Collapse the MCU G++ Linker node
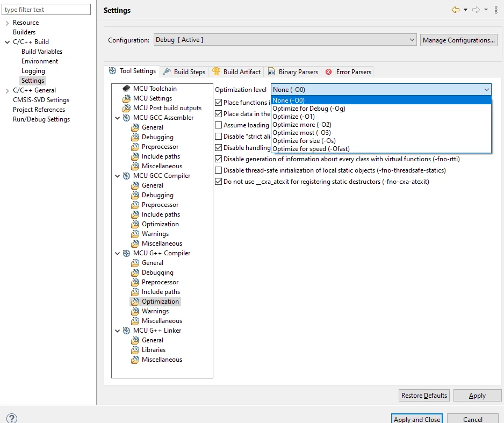The height and width of the screenshot is (423, 504). [117, 331]
